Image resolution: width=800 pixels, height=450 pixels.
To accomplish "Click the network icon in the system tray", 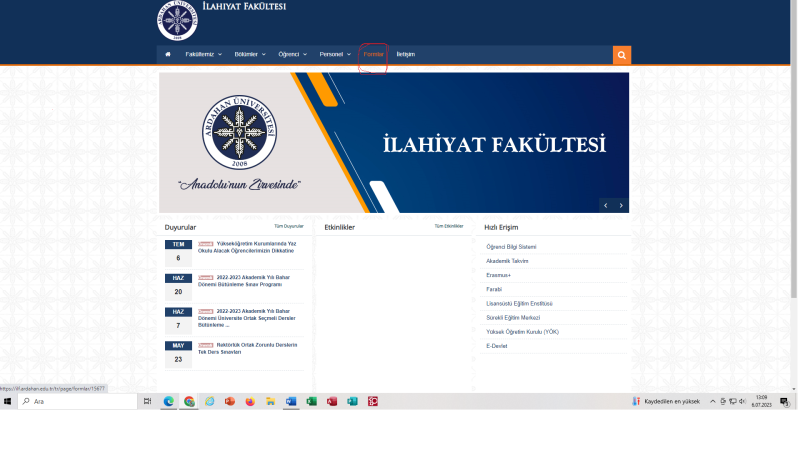I will tap(733, 402).
